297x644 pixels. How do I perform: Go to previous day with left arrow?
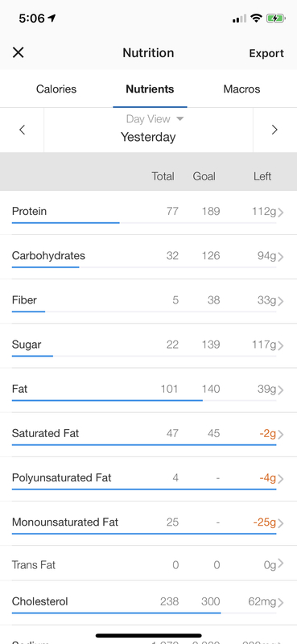click(23, 130)
